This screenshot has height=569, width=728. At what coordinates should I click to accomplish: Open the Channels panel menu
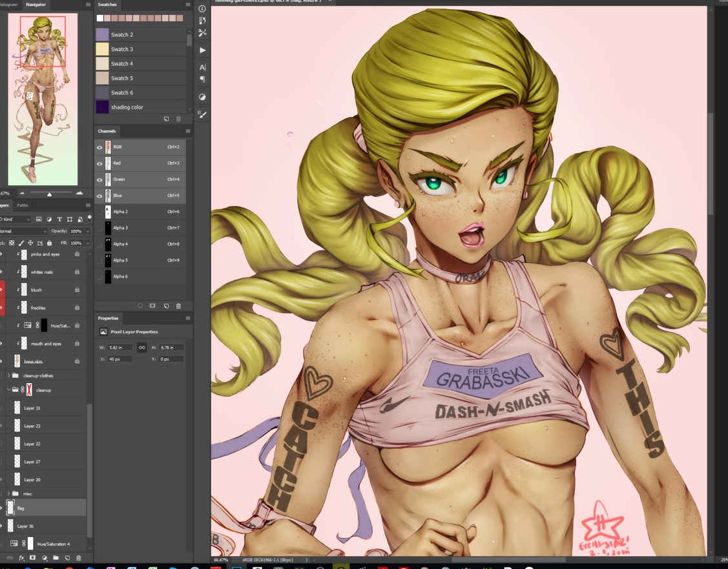click(188, 131)
